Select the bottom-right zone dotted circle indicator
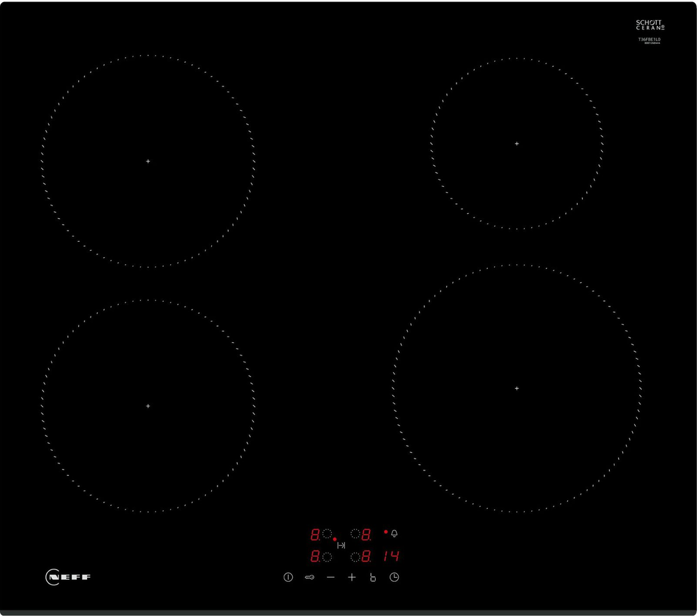The height and width of the screenshot is (616, 697). pyautogui.click(x=355, y=557)
